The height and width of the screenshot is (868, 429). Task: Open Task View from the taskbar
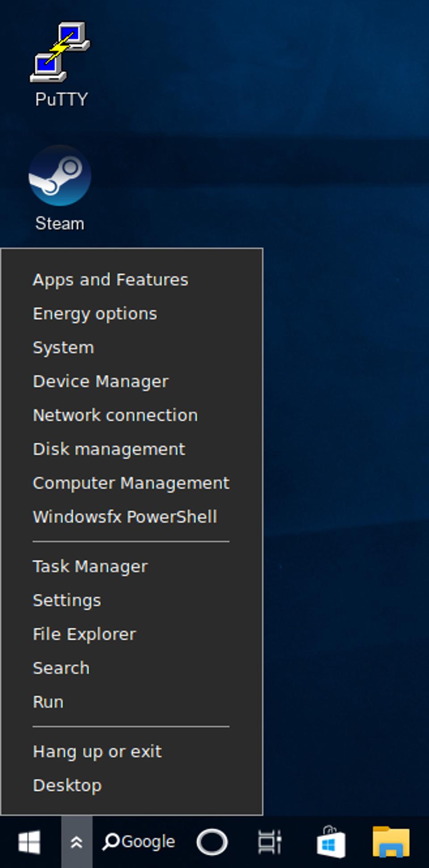[x=269, y=842]
